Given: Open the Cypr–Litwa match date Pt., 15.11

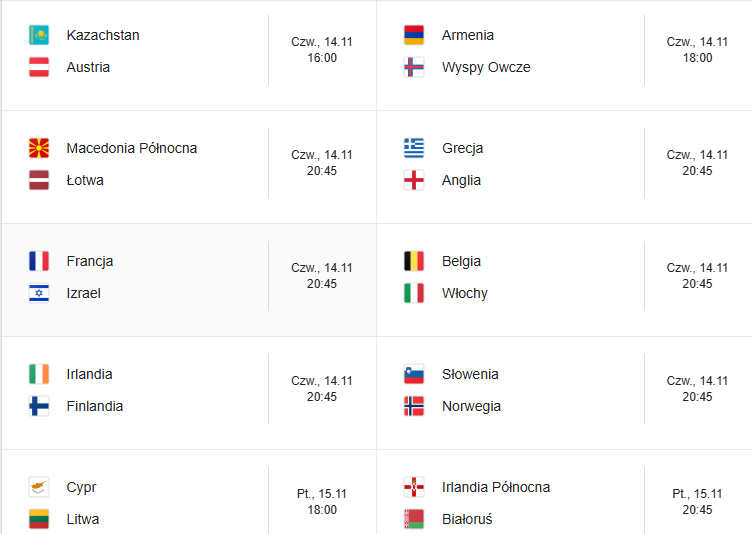Looking at the screenshot, I should point(322,494).
